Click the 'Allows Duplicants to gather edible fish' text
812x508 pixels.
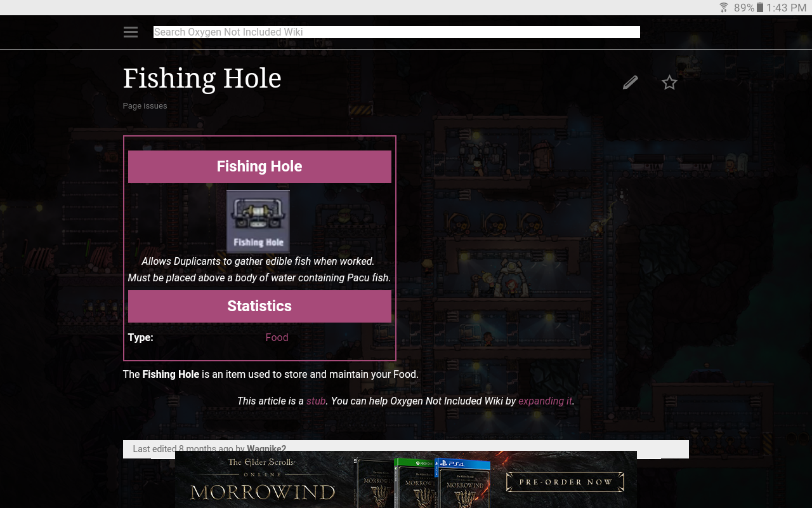(258, 262)
